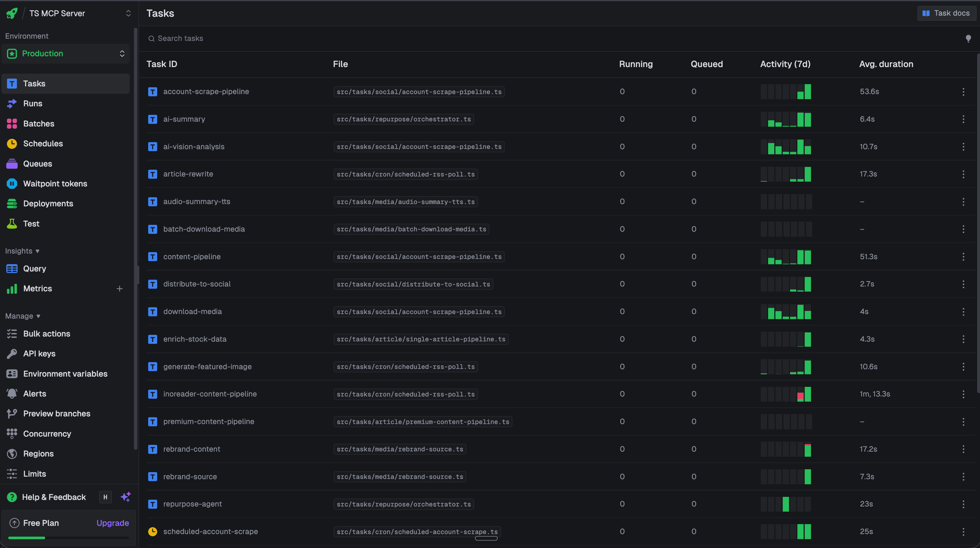980x548 pixels.
Task: Collapse the Manage section
Action: 22,316
